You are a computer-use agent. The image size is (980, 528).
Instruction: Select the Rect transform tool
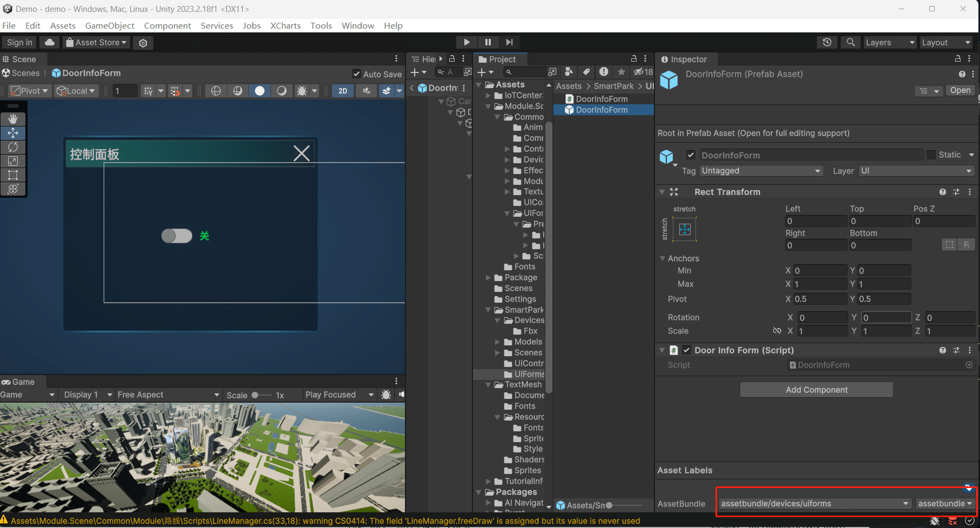13,175
